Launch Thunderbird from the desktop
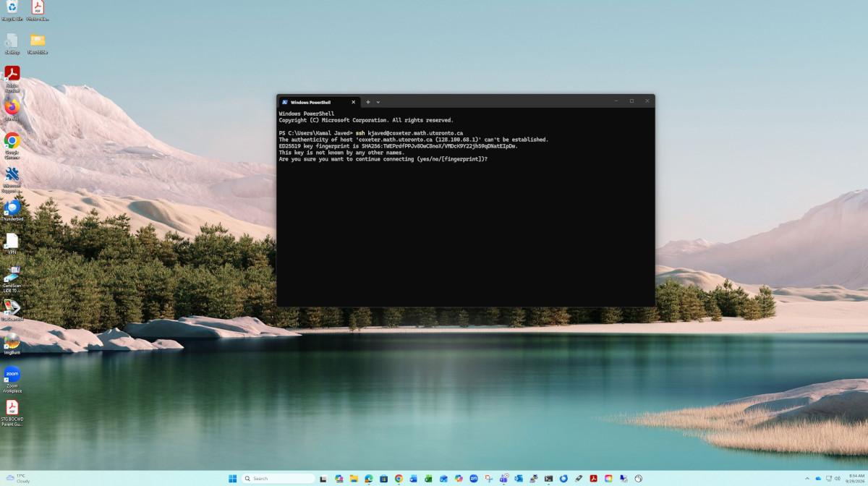The width and height of the screenshot is (868, 486). click(x=12, y=210)
